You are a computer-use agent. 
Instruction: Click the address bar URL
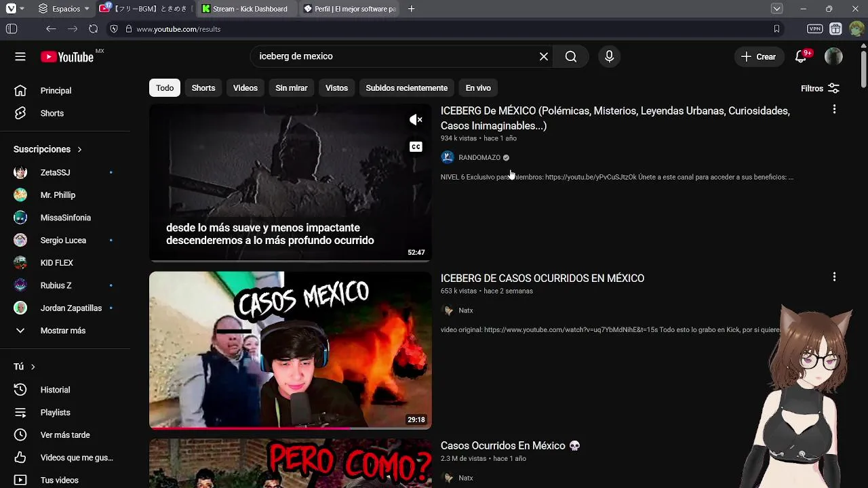178,29
